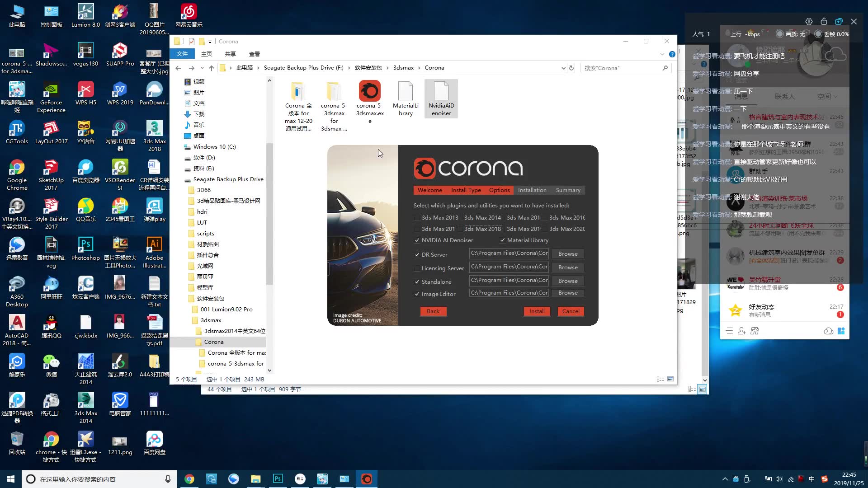This screenshot has height=488, width=868.
Task: Open SketchUp 2017 desktop shortcut
Action: pyautogui.click(x=51, y=175)
